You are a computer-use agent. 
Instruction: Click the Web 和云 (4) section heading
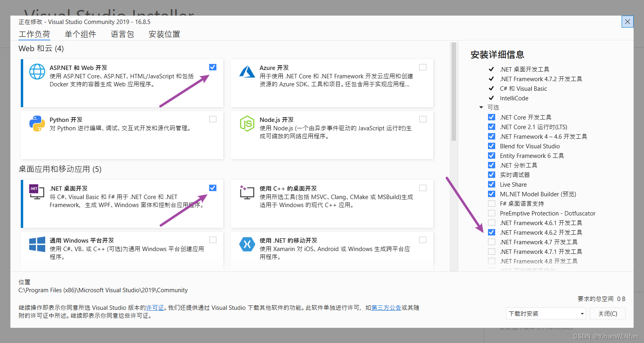click(x=41, y=48)
